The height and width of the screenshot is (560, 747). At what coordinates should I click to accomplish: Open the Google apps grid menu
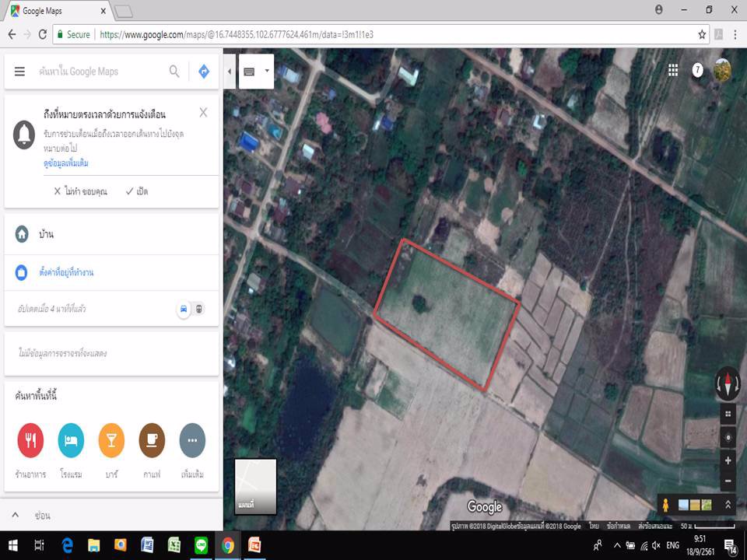coord(673,70)
